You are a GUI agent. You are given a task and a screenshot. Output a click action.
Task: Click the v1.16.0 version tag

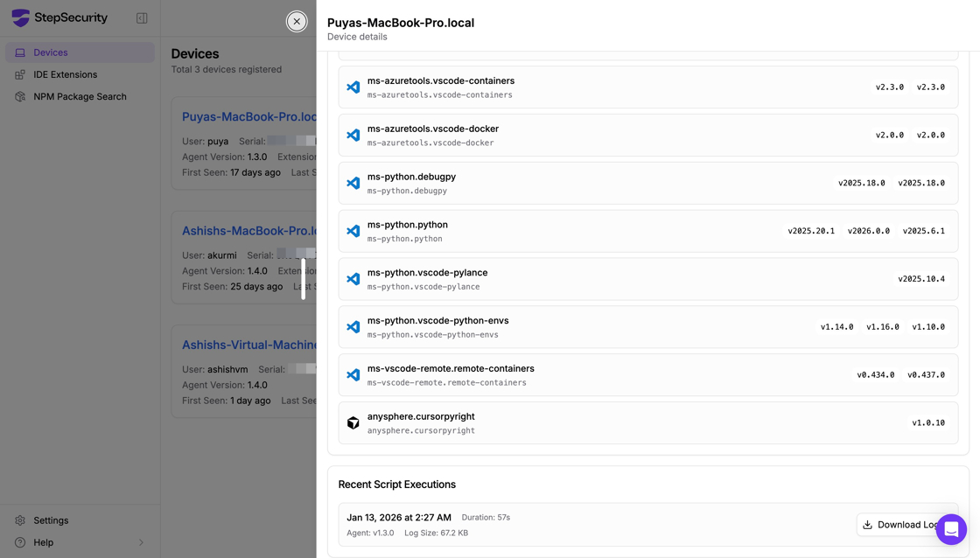(x=882, y=327)
